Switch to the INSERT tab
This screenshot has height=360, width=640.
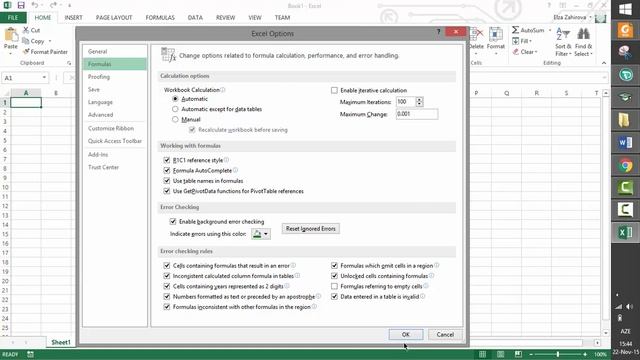[x=73, y=18]
